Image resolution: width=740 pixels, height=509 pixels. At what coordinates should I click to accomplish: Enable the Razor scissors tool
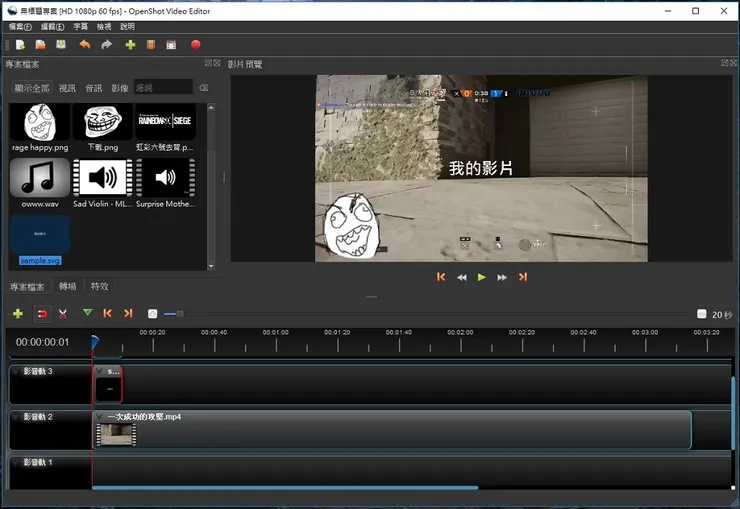63,314
